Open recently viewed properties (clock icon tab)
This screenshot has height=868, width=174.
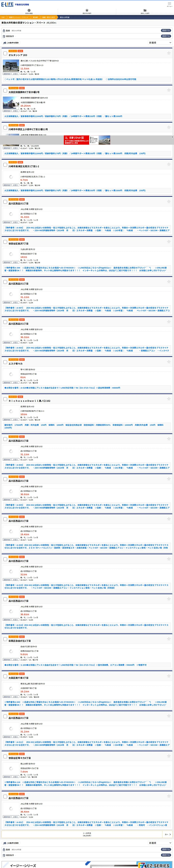coord(29,11)
